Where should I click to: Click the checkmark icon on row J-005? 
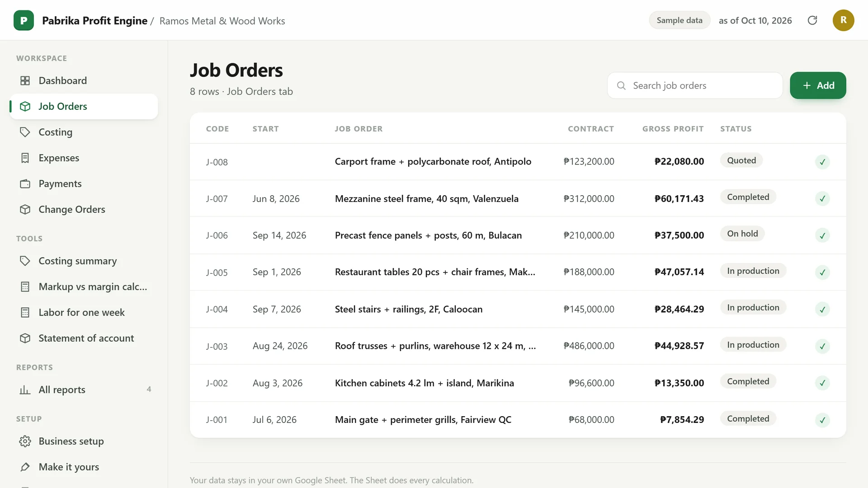(x=822, y=272)
